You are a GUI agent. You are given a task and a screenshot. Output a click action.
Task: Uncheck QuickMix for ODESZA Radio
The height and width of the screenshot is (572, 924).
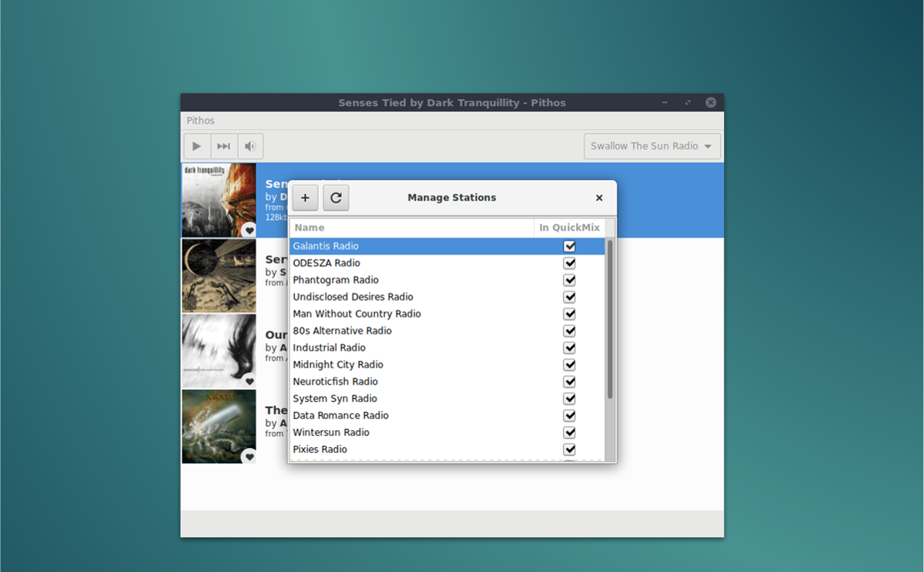(x=570, y=263)
